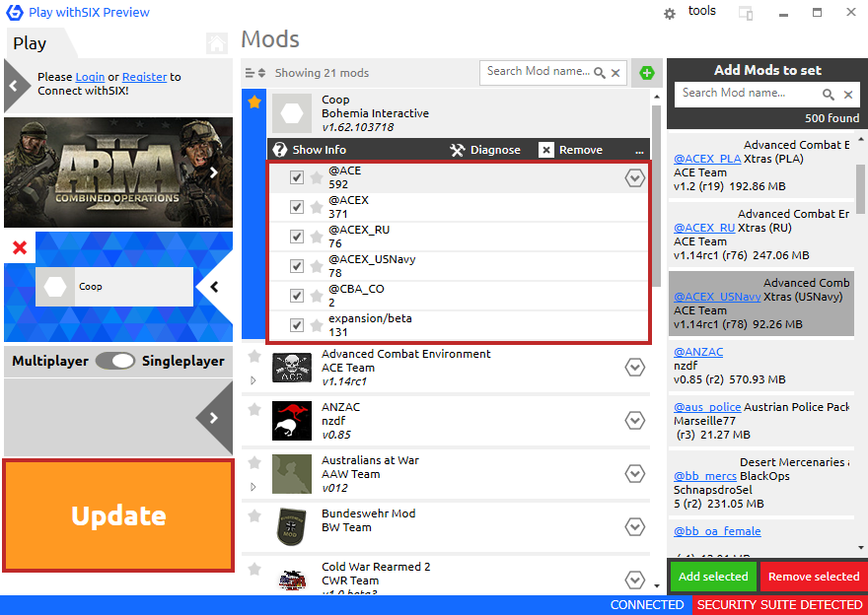Favorite the Coop mod set star
The width and height of the screenshot is (868, 615).
[x=254, y=102]
